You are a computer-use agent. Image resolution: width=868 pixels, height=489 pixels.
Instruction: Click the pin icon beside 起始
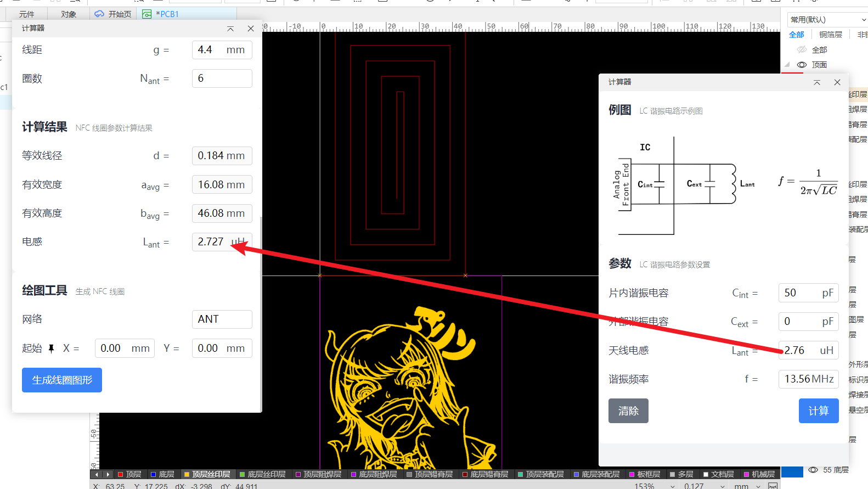51,349
